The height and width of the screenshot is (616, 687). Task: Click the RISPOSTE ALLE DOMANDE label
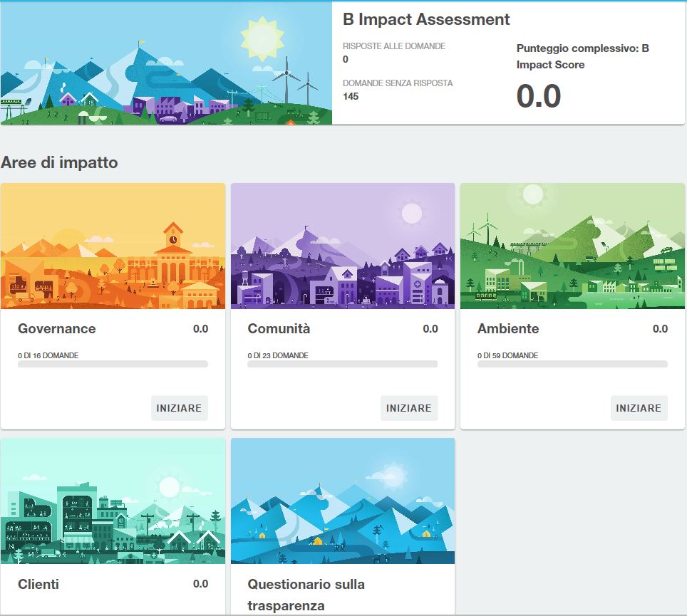point(394,46)
